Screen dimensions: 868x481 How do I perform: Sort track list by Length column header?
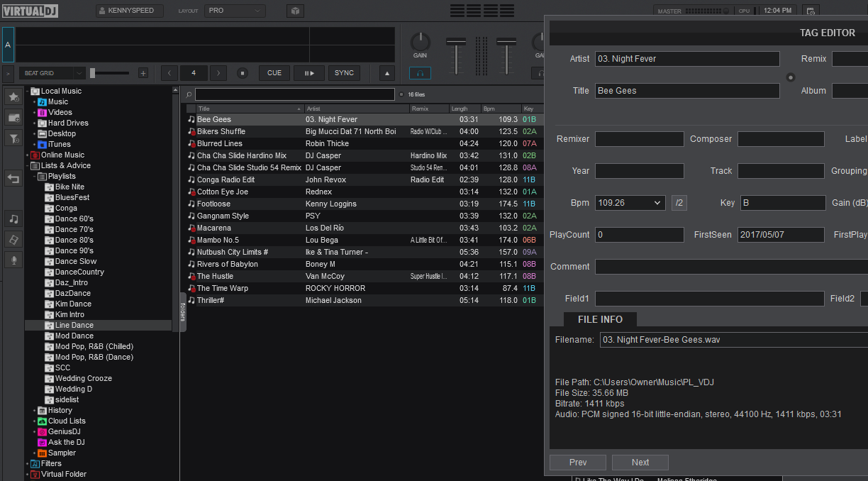click(x=465, y=109)
